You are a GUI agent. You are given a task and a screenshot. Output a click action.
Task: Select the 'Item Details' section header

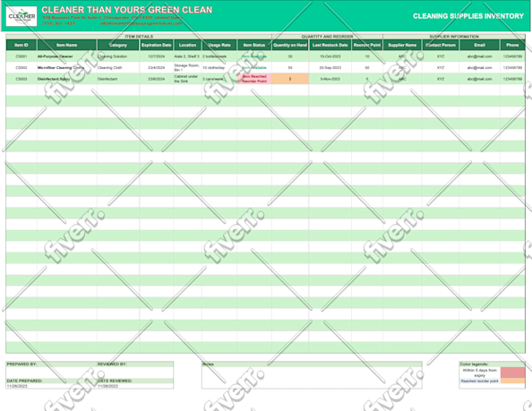coord(139,37)
